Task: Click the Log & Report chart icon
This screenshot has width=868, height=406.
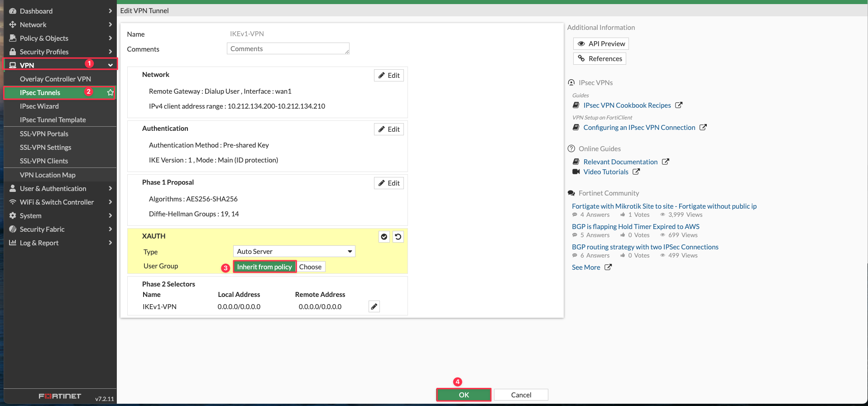Action: tap(13, 243)
